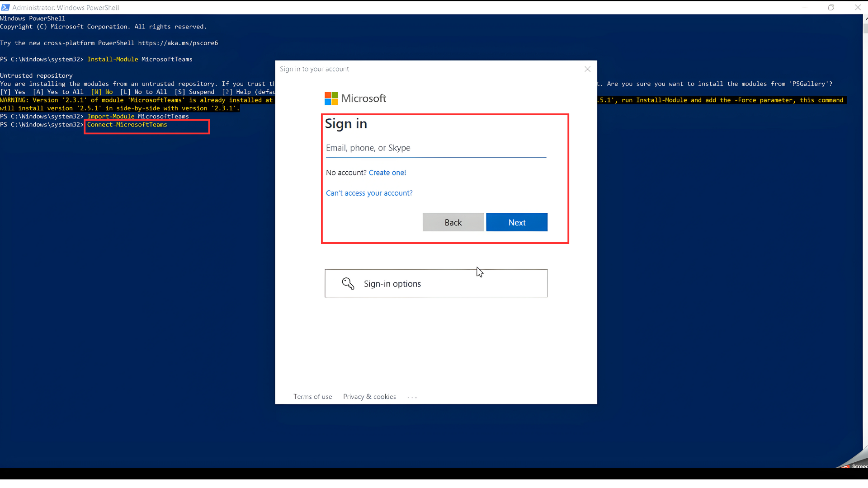Screen dimensions: 868x488
Task: Click the Email, phone, or Skype field
Action: click(436, 148)
